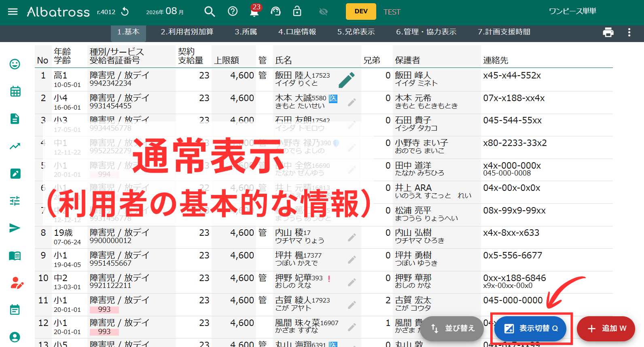This screenshot has width=644, height=347.
Task: Click pencil icon in 木本 大誠 row
Action: pyautogui.click(x=352, y=102)
